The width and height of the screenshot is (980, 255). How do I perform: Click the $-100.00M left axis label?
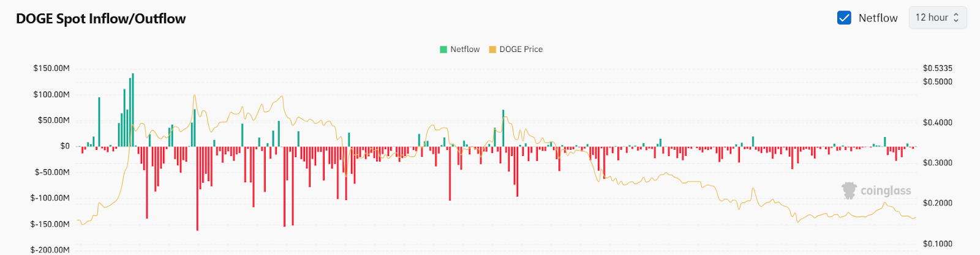point(50,198)
